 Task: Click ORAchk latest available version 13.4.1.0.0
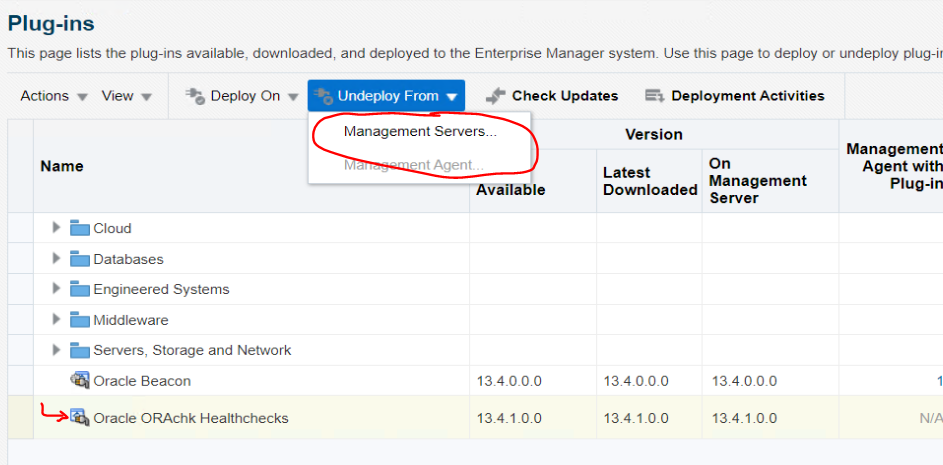tap(509, 418)
